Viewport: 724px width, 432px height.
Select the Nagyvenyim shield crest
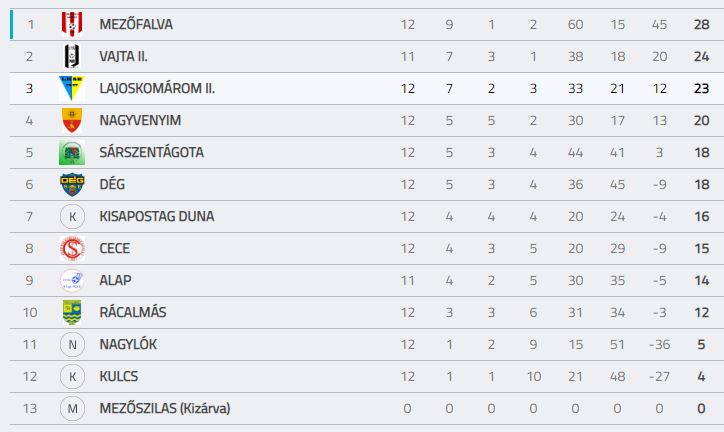click(72, 120)
